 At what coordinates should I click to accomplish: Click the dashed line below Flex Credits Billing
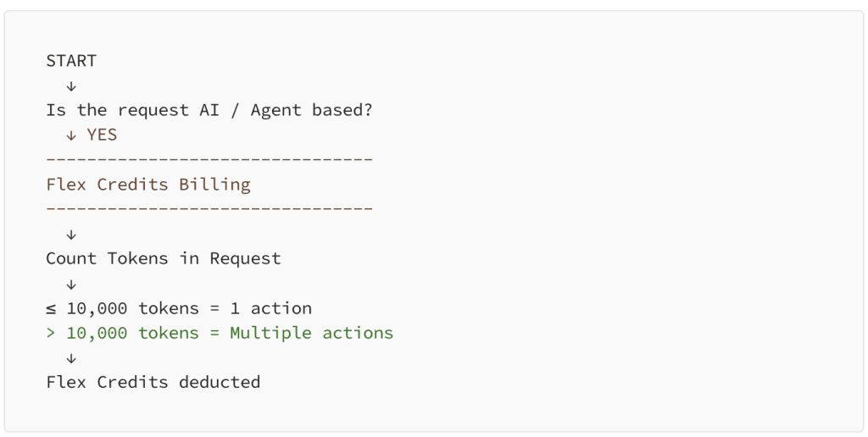pos(209,209)
